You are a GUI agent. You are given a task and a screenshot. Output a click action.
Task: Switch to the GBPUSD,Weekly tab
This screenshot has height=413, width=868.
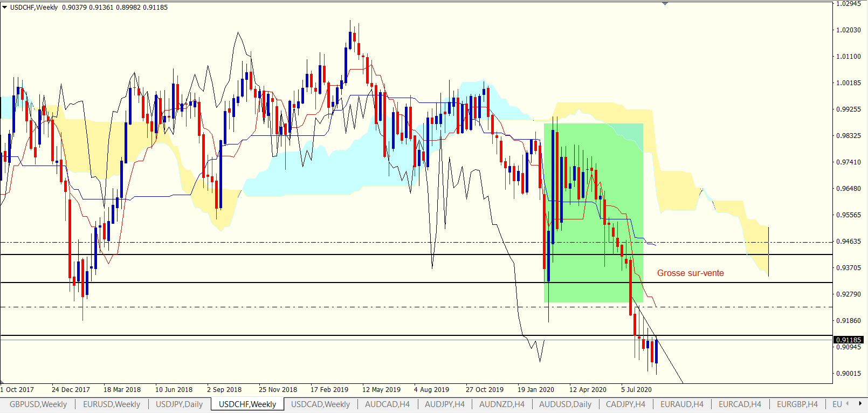pyautogui.click(x=38, y=404)
